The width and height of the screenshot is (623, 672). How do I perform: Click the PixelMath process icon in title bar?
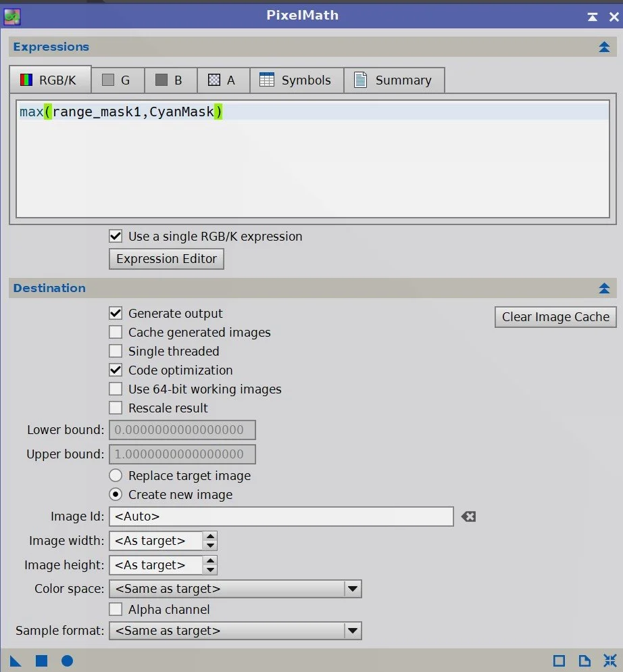click(x=12, y=17)
